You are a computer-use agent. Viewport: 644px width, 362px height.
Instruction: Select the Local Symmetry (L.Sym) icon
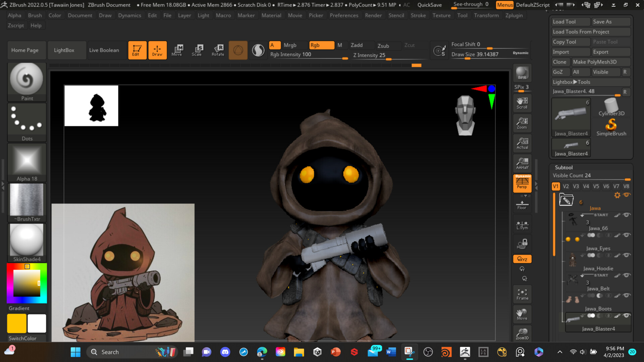[x=522, y=224]
